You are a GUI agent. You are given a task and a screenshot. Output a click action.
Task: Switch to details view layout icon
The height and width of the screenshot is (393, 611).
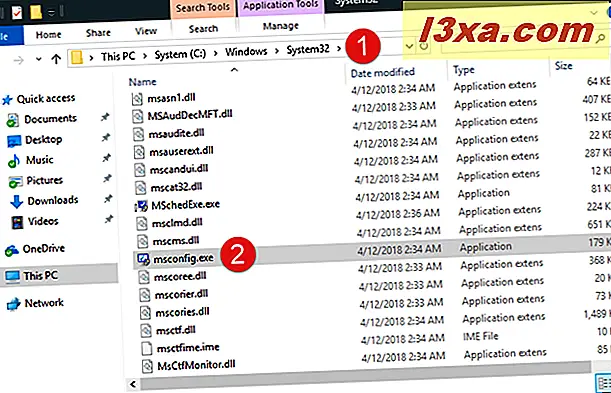(604, 383)
